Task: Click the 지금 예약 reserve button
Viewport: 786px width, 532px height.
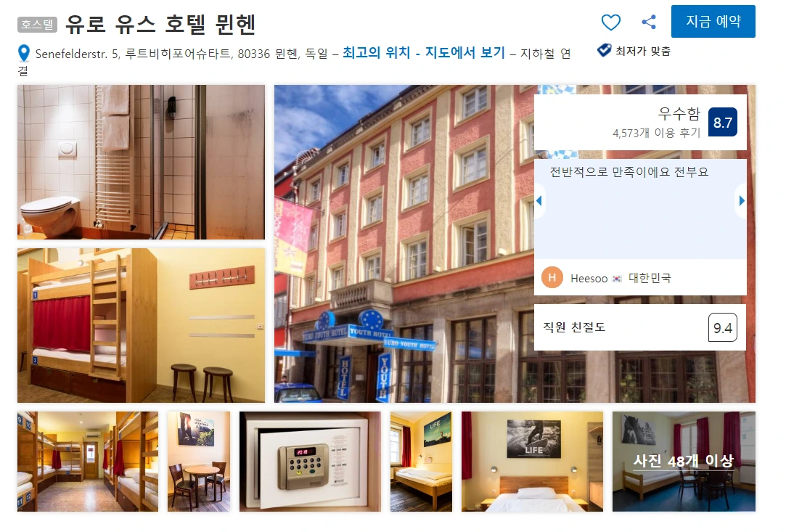Action: (713, 22)
